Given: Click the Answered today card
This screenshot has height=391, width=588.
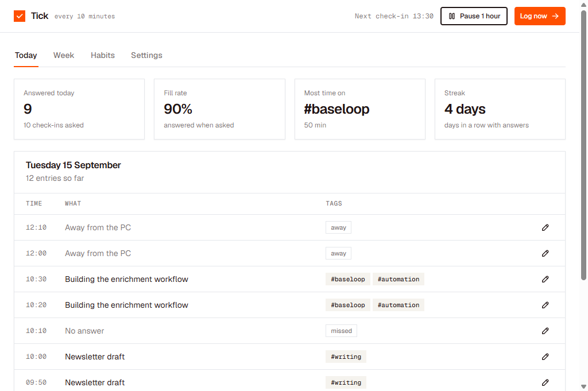Looking at the screenshot, I should (x=79, y=109).
